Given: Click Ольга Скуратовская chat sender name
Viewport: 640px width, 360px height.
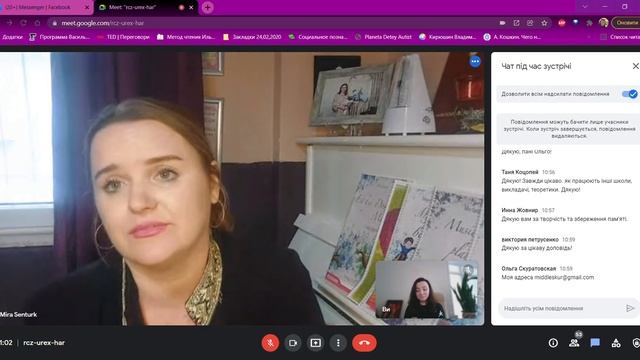Looking at the screenshot, I should coord(529,269).
